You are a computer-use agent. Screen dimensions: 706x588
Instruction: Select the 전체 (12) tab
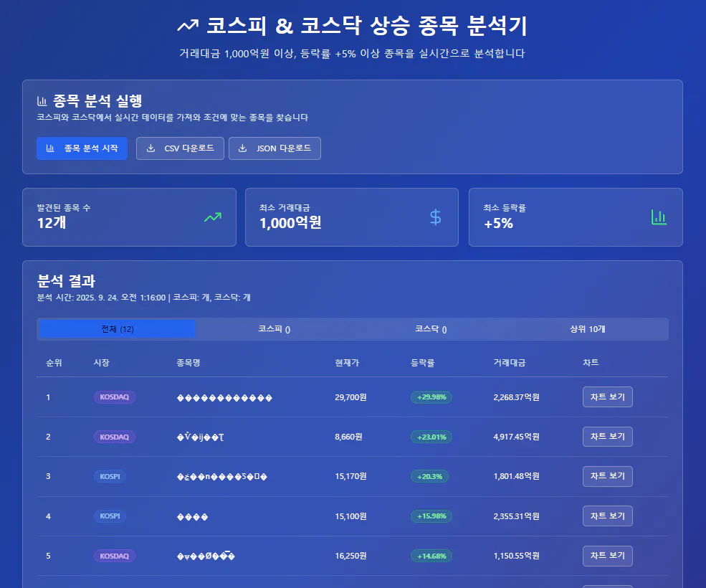116,328
